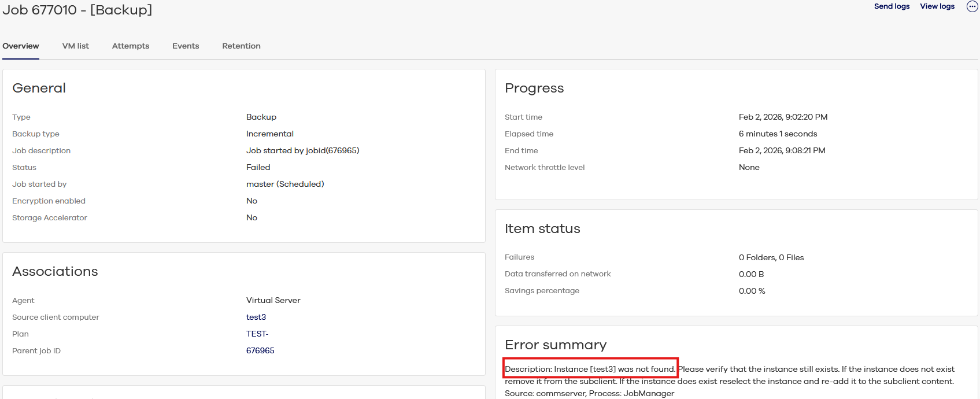Select the Retention tab
The width and height of the screenshot is (980, 399).
241,46
